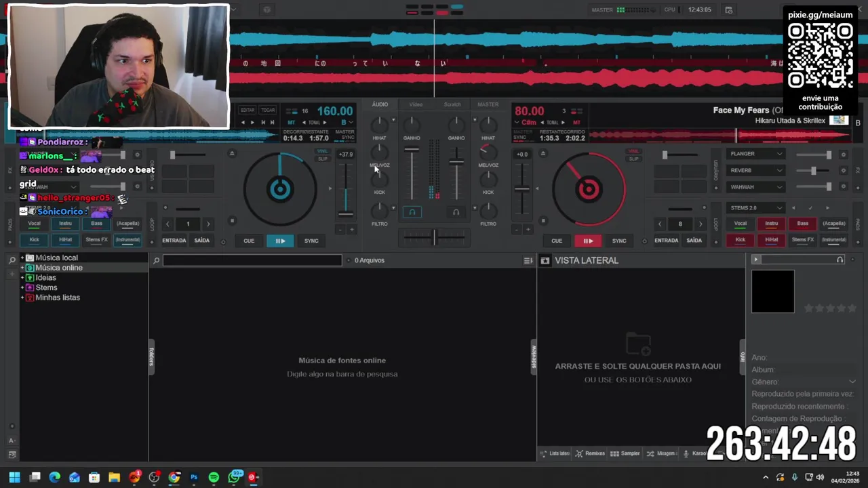Toggle VINIL mode on right deck

633,151
